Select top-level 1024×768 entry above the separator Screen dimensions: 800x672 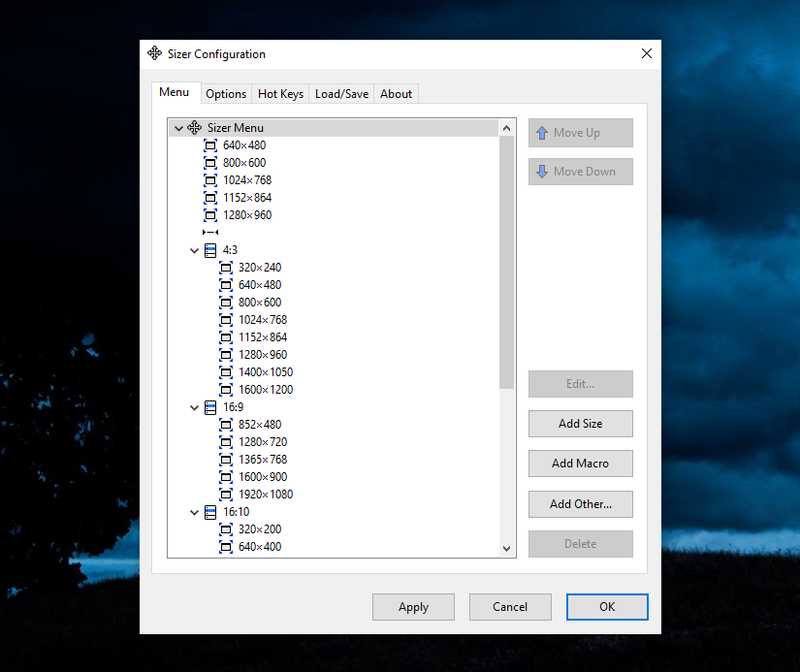click(x=247, y=180)
